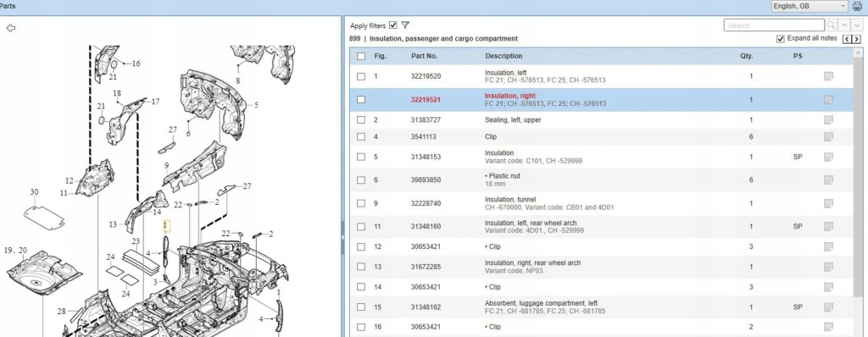Screen dimensions: 868x337
Task: Click description 'Insulation, tunnel'
Action: (510, 200)
